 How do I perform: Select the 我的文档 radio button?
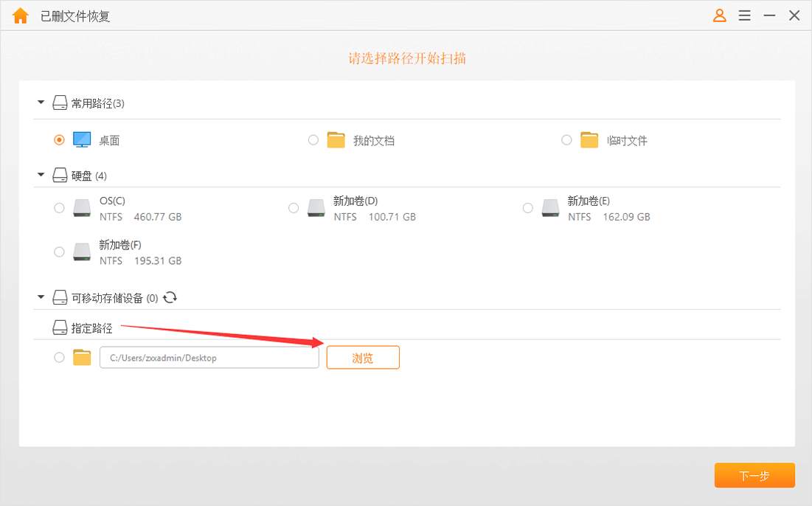coord(313,140)
